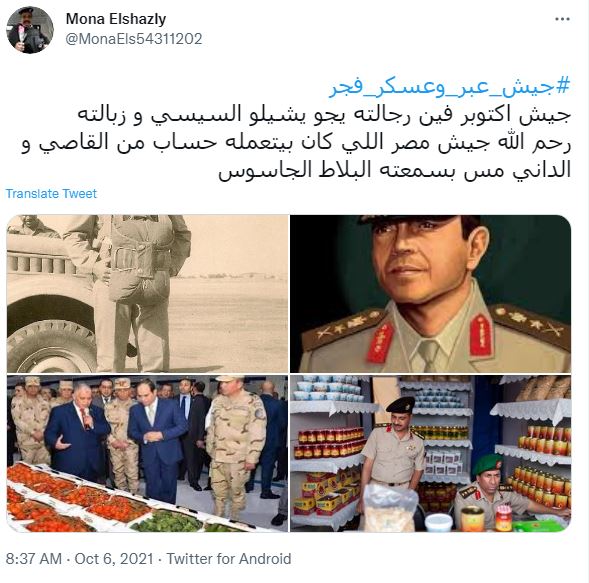Click the Mona Elshazly display name
Image resolution: width=589 pixels, height=583 pixels.
[116, 19]
